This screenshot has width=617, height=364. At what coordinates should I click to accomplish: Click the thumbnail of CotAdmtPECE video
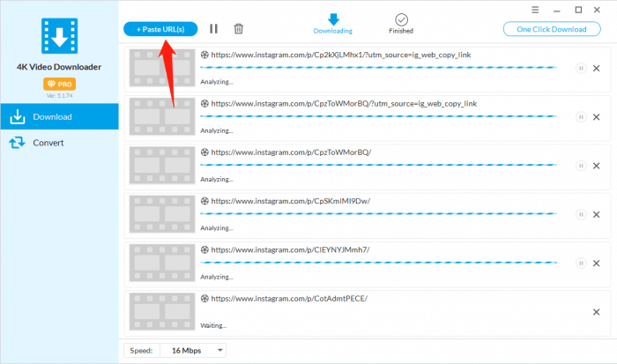(162, 311)
